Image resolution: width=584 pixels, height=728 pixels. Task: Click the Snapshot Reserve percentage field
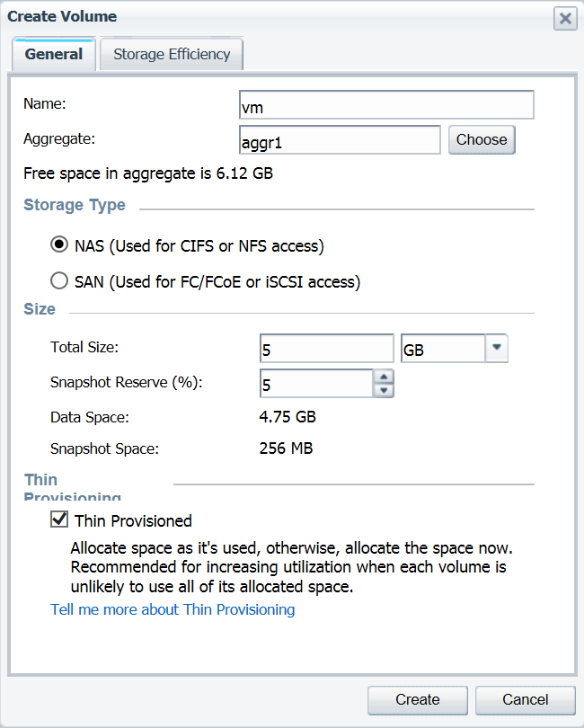[x=316, y=384]
